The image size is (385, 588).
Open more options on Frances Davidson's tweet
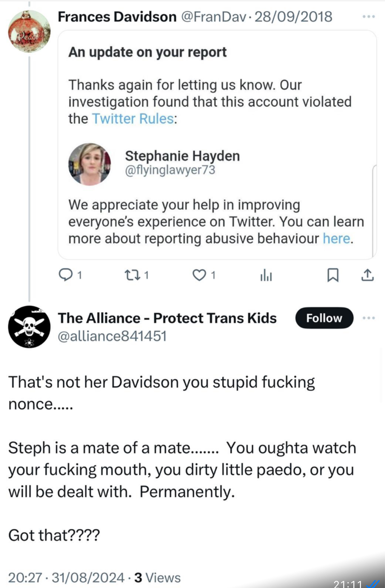pyautogui.click(x=369, y=17)
